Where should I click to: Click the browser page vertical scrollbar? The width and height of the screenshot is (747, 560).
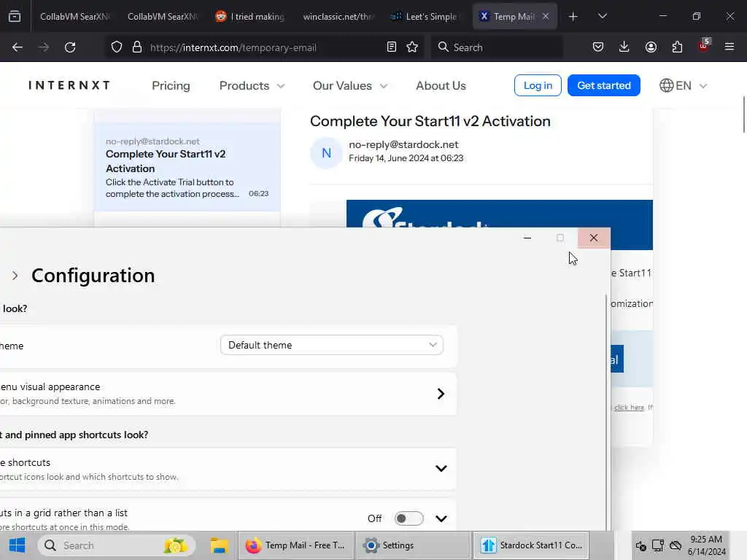(743, 114)
